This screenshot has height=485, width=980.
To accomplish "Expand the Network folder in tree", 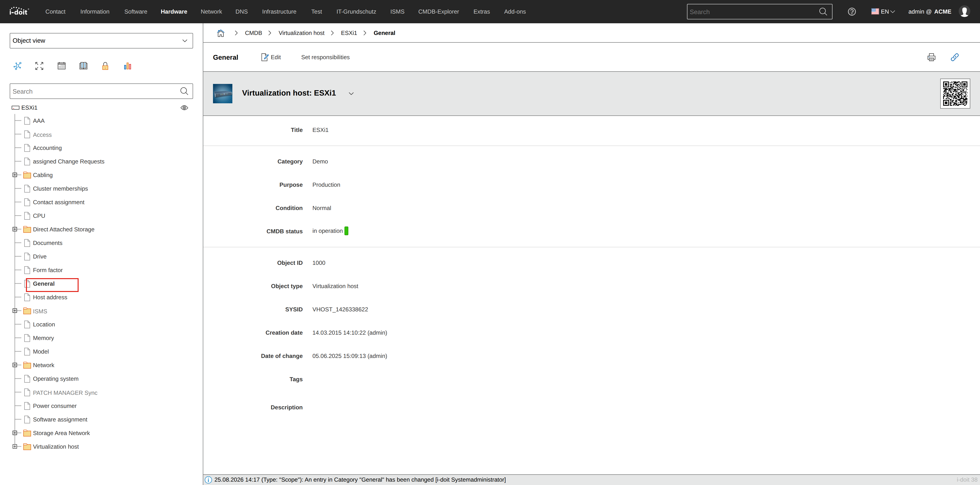I will tap(15, 365).
